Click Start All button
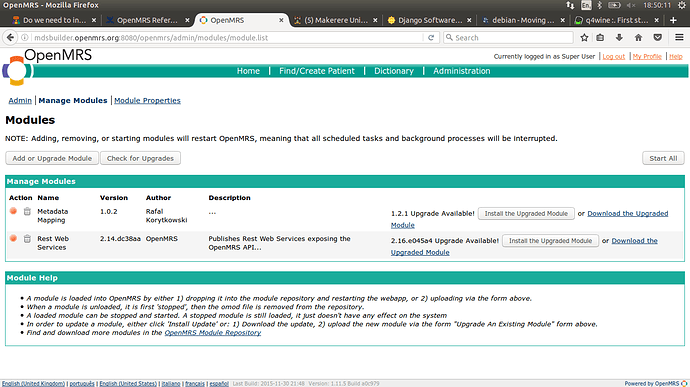Image resolution: width=690 pixels, height=387 pixels. [x=663, y=158]
